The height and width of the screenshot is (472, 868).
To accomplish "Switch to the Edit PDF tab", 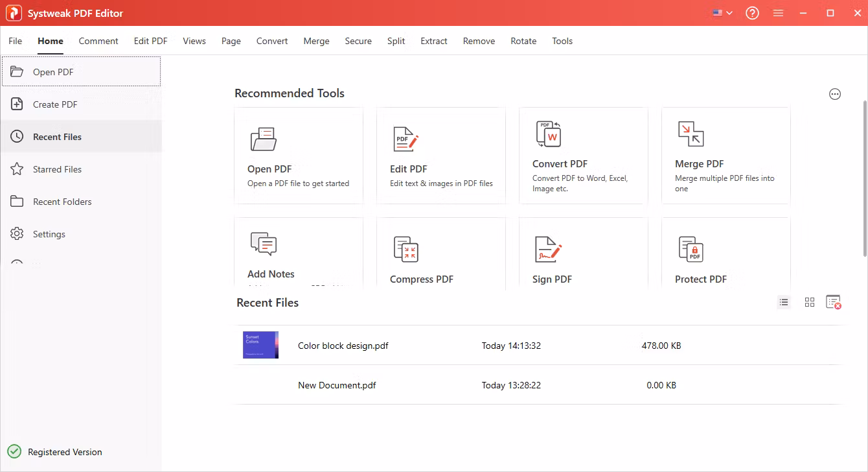I will tap(151, 41).
